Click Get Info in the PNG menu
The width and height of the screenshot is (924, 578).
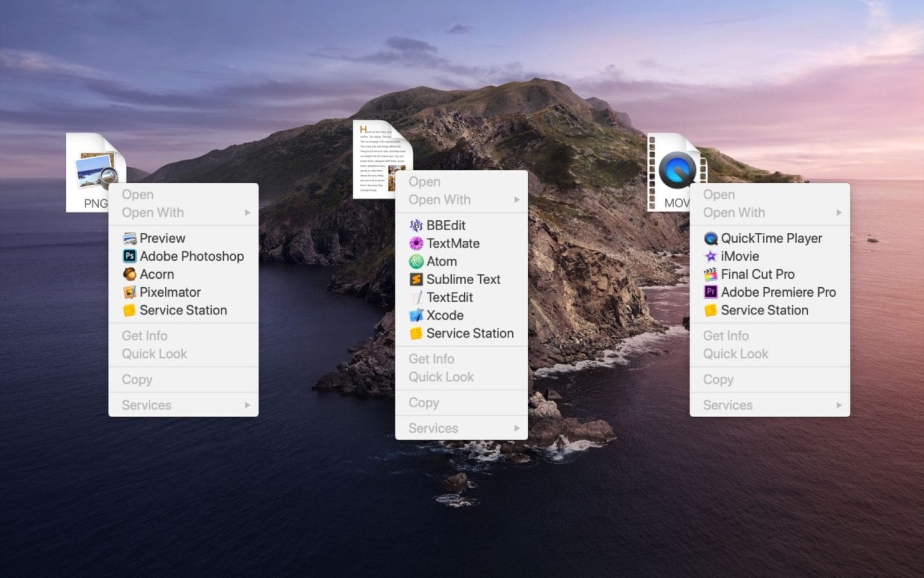tap(144, 336)
